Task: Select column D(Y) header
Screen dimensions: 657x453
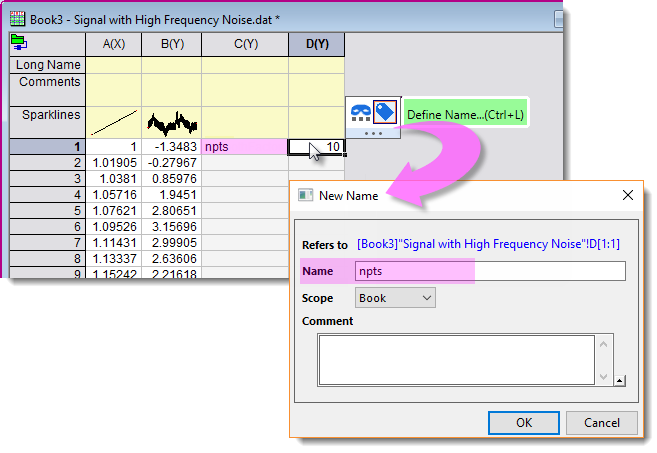Action: (316, 43)
